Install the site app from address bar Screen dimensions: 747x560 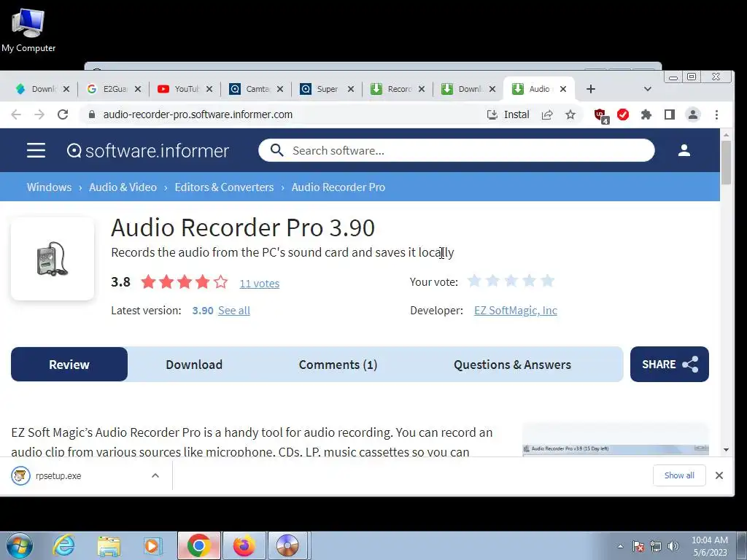[508, 114]
